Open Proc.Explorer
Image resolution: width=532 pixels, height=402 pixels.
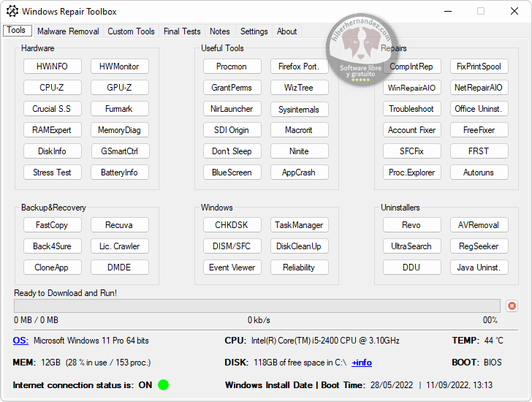[412, 172]
